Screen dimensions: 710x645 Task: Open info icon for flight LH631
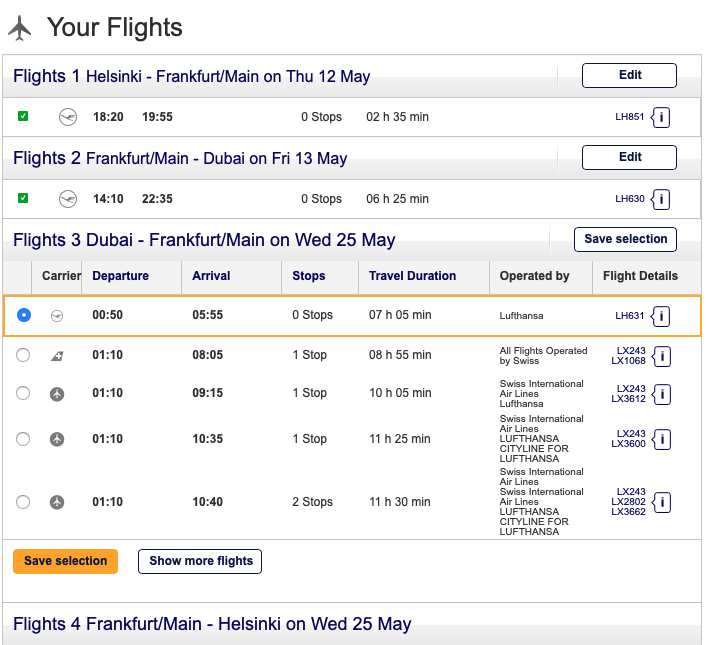click(661, 316)
